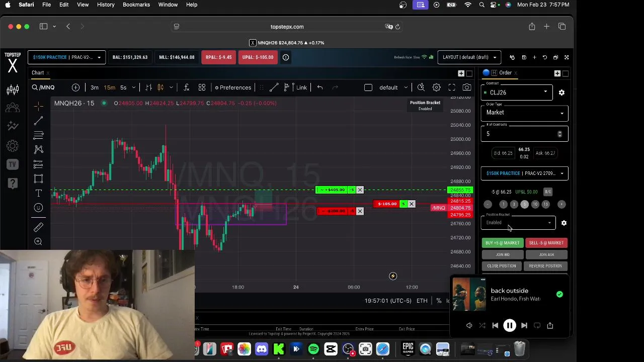
Task: Select the 3m timeframe
Action: coord(95,87)
